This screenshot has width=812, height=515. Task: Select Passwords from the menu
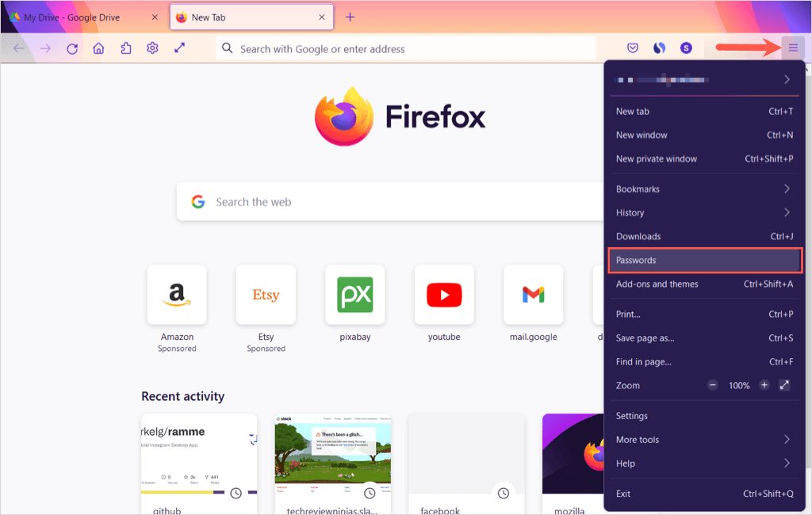pos(704,260)
